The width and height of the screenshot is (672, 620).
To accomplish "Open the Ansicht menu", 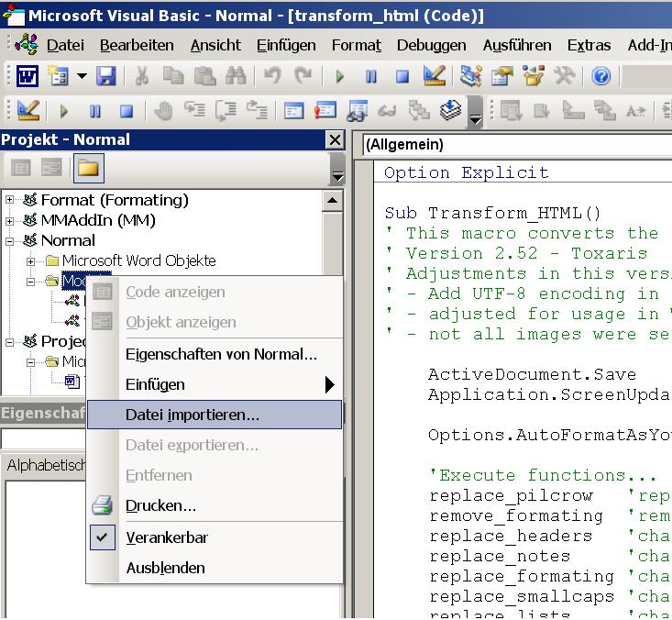I will [x=215, y=45].
